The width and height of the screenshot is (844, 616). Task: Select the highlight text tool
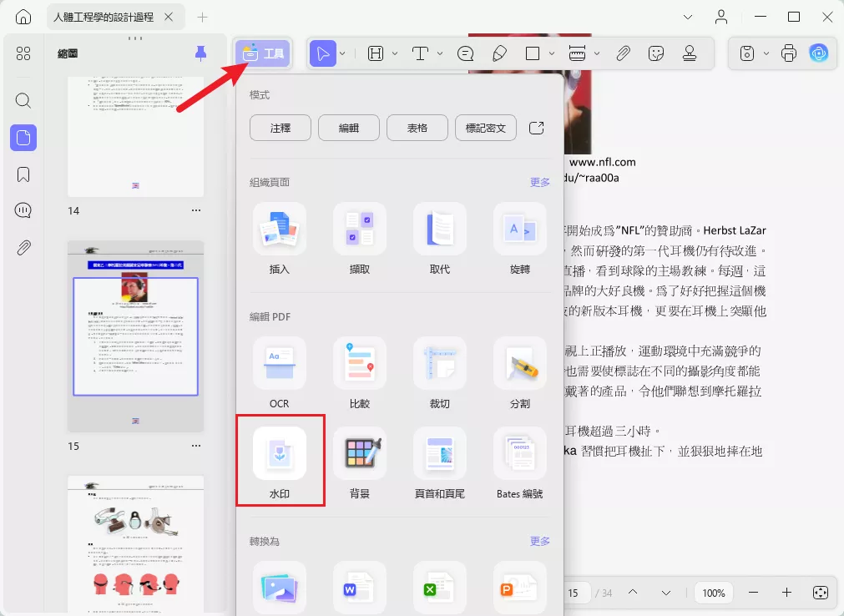376,53
